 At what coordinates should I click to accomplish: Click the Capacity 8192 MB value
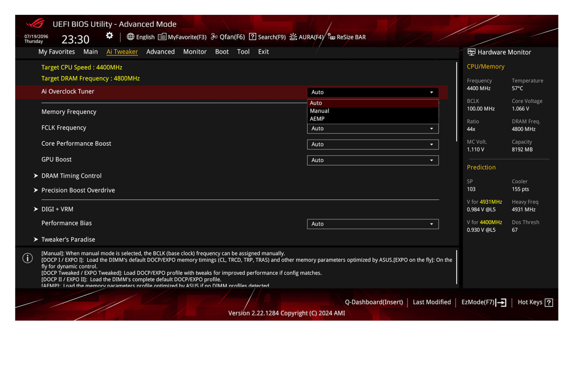pyautogui.click(x=522, y=149)
